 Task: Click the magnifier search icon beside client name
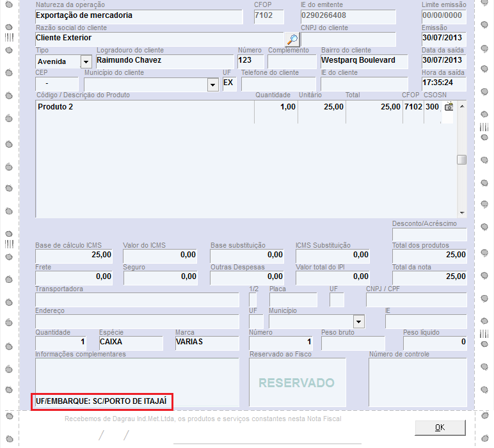point(292,38)
